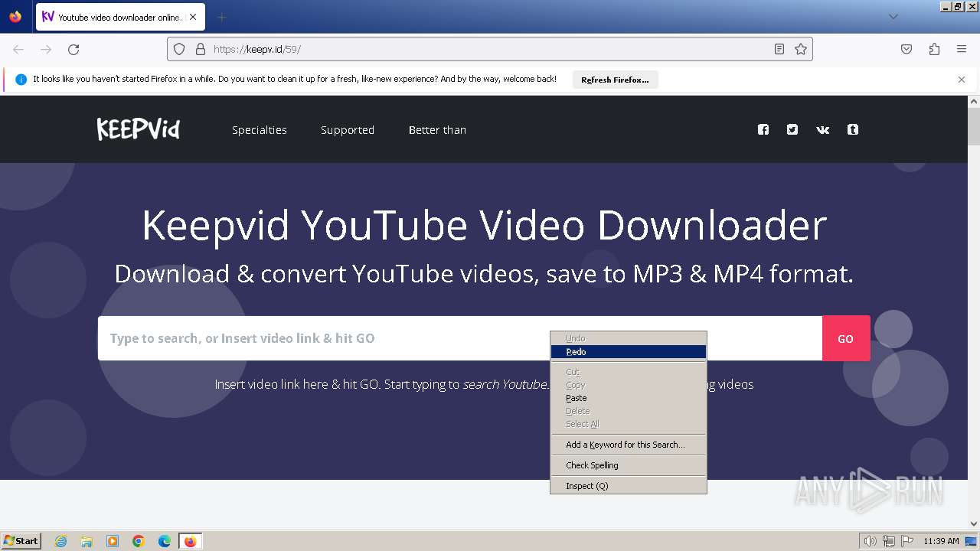Open the Extensions puzzle icon
Image resolution: width=980 pixels, height=551 pixels.
click(934, 49)
